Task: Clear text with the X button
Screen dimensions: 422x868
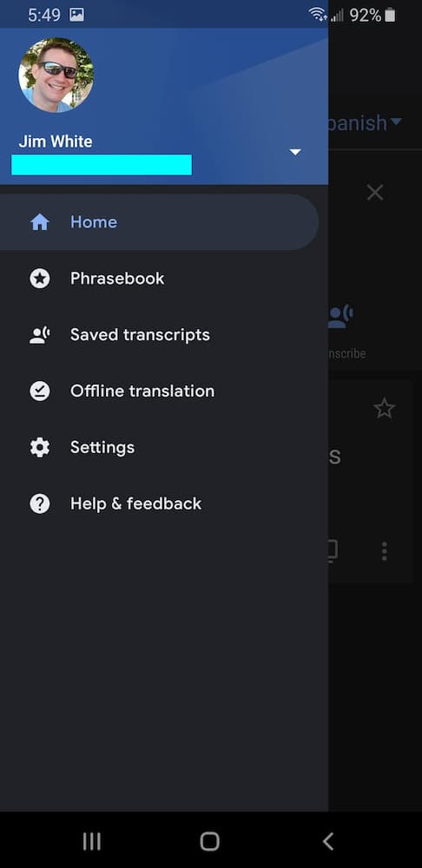Action: pyautogui.click(x=375, y=193)
